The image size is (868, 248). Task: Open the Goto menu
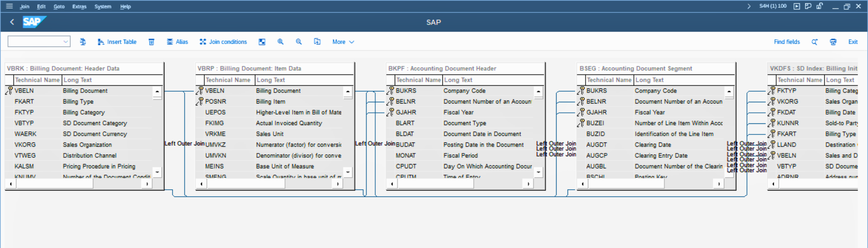(x=59, y=6)
